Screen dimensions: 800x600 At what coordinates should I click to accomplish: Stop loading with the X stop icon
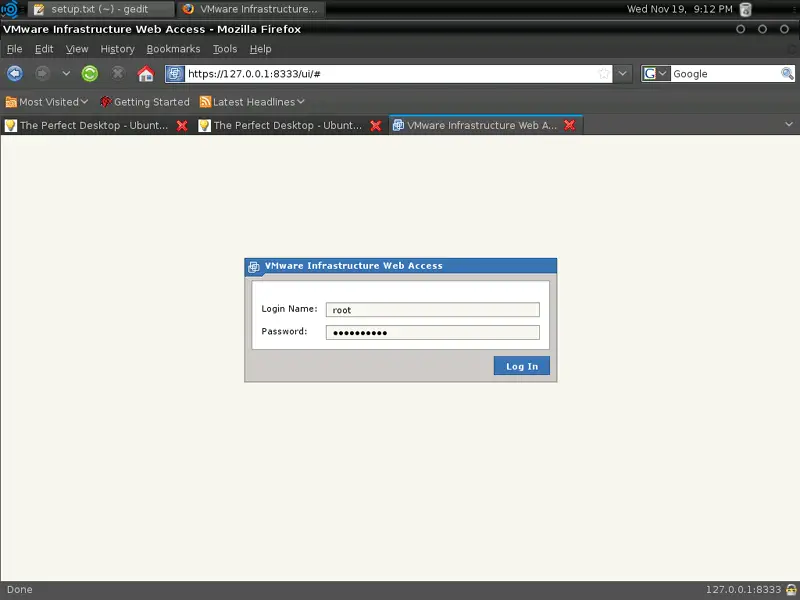point(118,74)
